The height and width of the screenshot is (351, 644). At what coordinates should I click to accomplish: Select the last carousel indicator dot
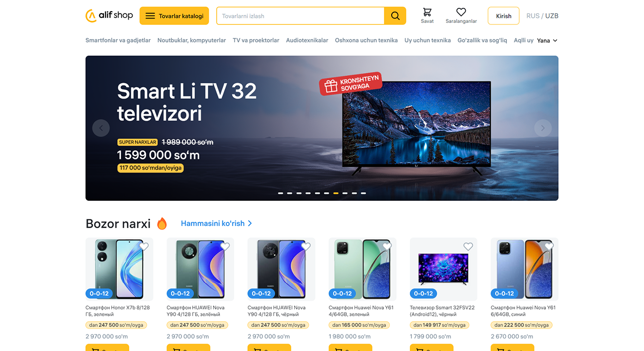click(x=363, y=193)
